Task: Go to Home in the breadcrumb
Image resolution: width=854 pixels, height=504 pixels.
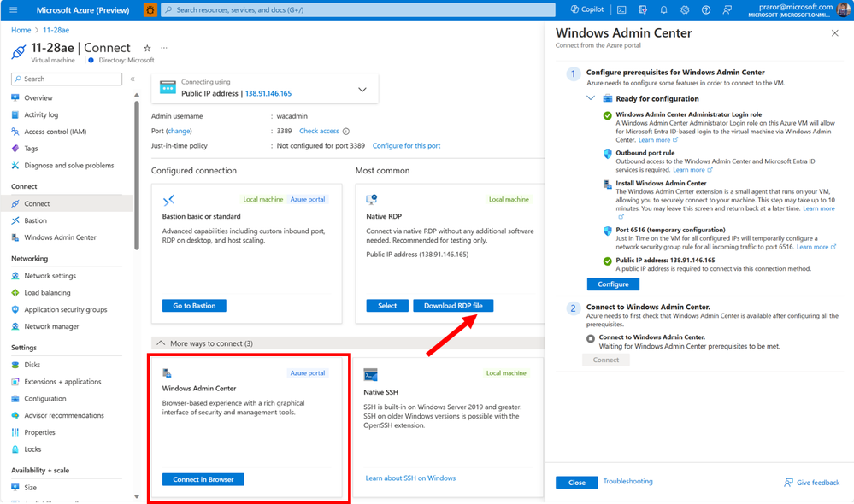Action: (21, 30)
